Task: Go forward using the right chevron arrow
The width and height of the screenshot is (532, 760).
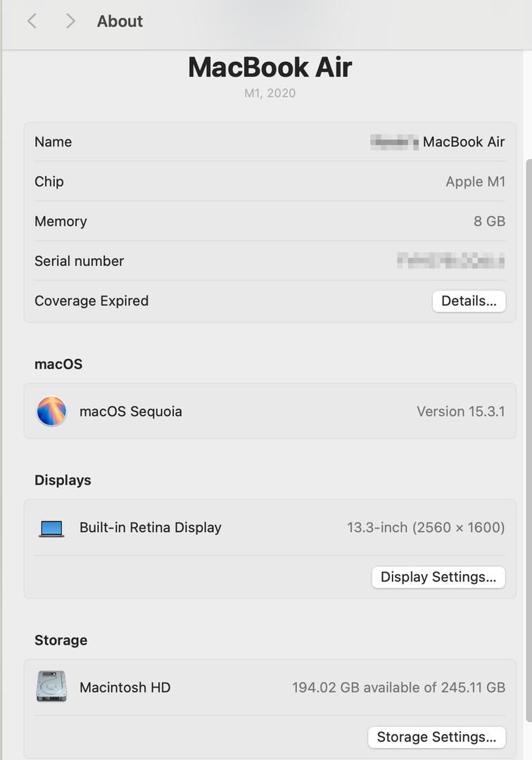Action: [x=70, y=21]
